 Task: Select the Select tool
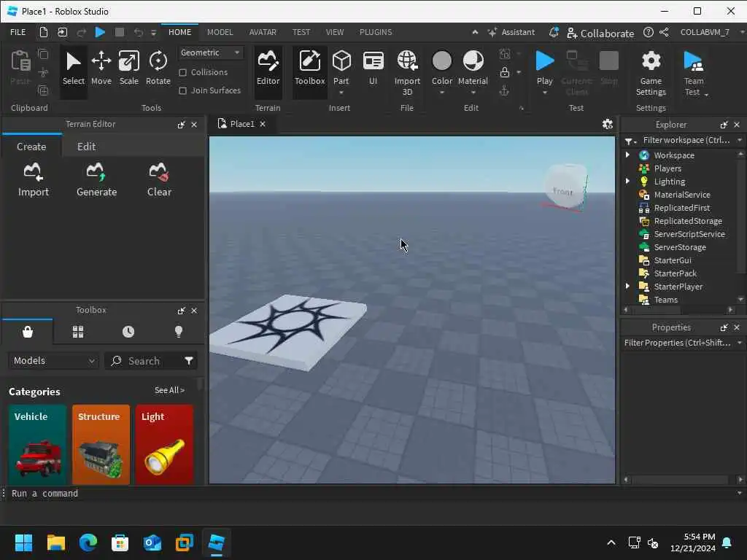pos(74,69)
